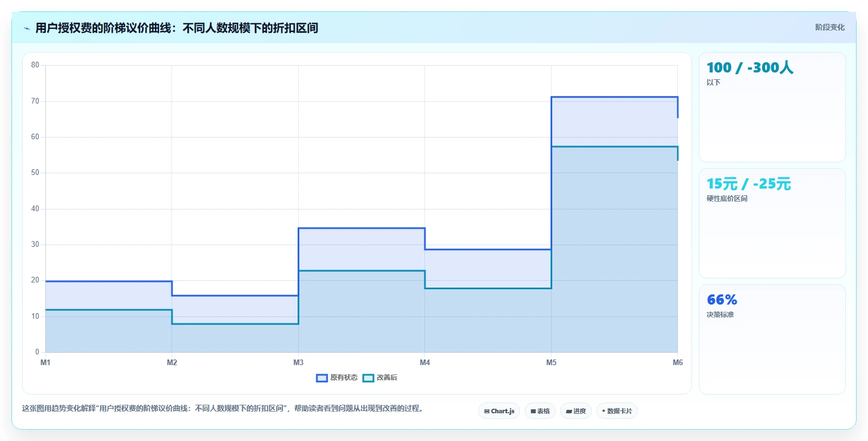This screenshot has width=868, height=441.
Task: Select the Chart.js tag chip
Action: tap(499, 411)
